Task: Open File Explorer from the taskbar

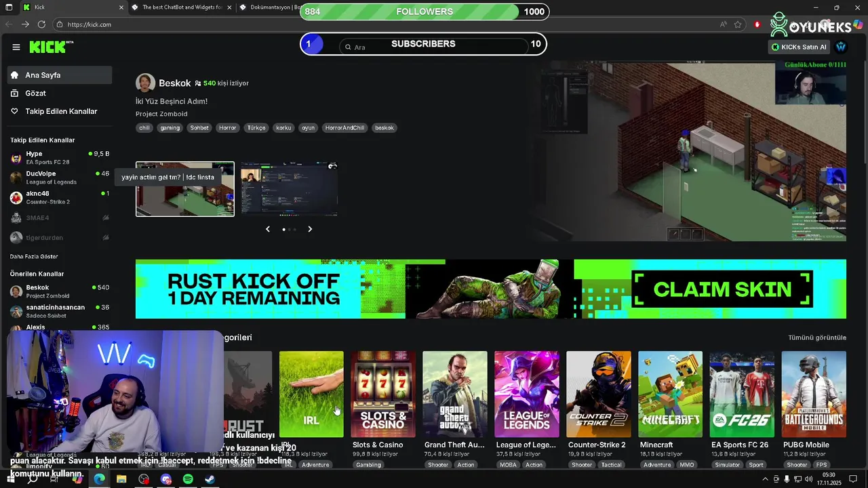Action: 121,479
